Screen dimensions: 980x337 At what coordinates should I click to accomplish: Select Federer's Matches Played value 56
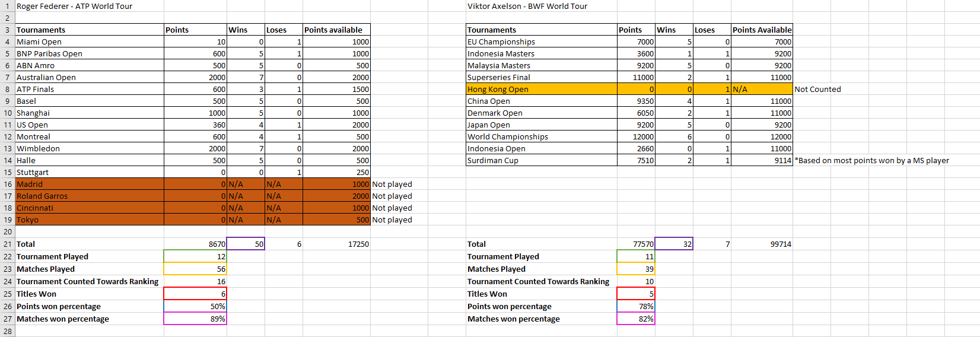click(x=195, y=269)
